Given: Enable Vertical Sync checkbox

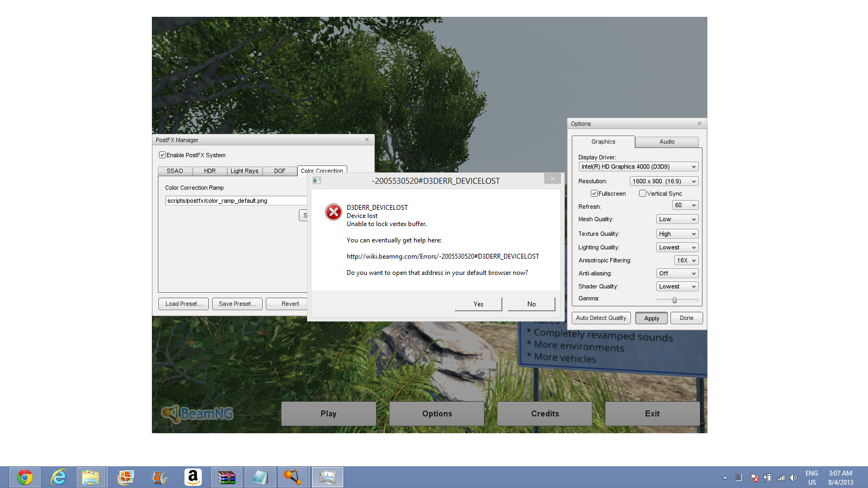Looking at the screenshot, I should pyautogui.click(x=642, y=193).
